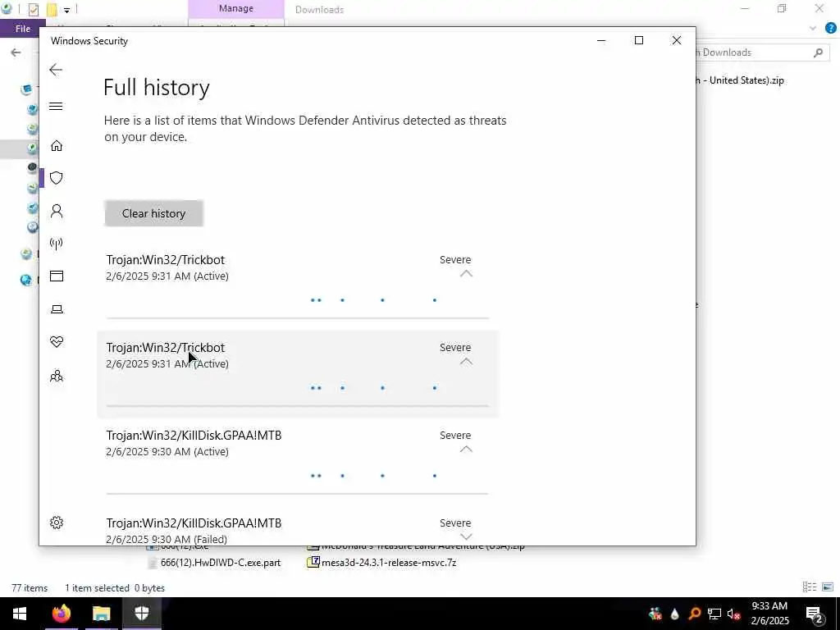
Task: Expand the File Explorer ribbon chevron
Action: point(813,29)
